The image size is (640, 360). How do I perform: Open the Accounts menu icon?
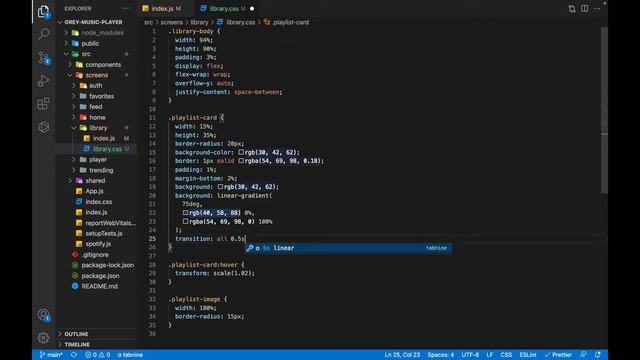tap(43, 315)
